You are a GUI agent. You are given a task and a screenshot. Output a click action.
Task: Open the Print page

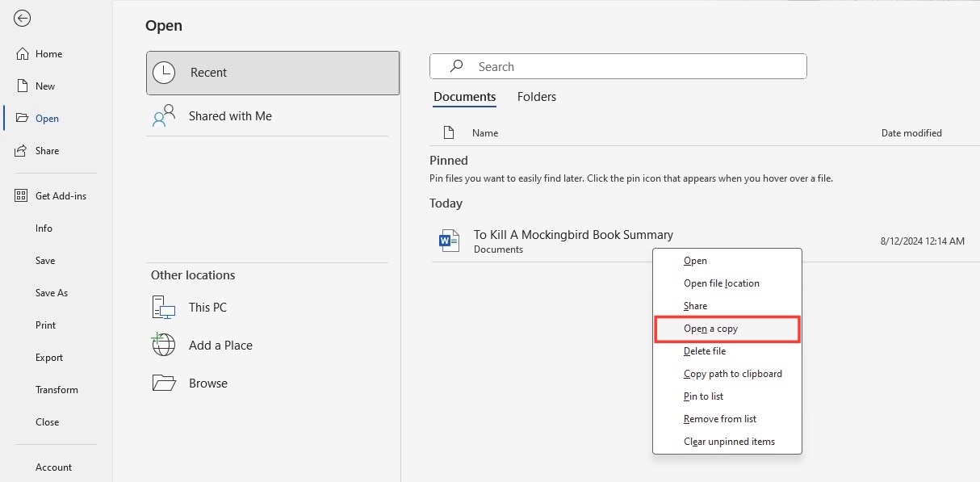[46, 325]
